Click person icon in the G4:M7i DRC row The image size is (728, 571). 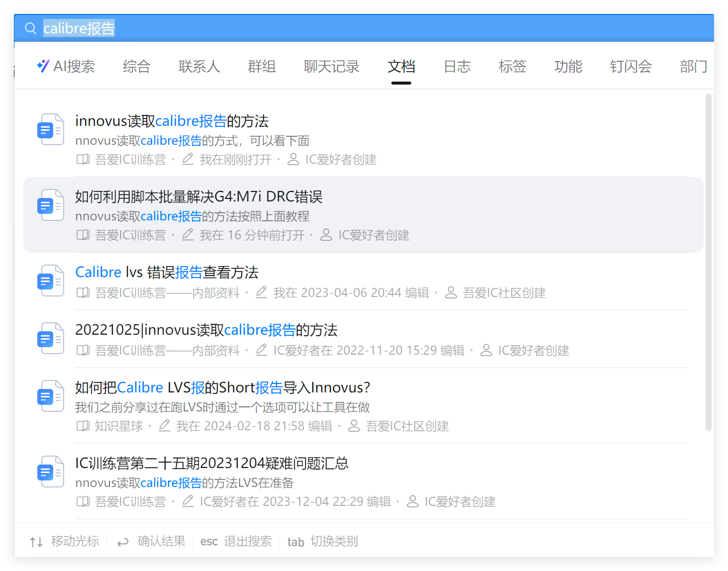[x=326, y=235]
